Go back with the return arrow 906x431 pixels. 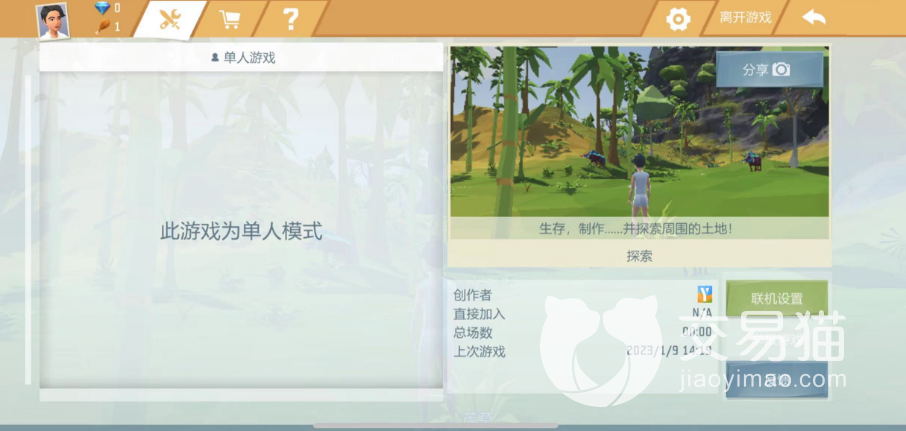click(x=814, y=18)
